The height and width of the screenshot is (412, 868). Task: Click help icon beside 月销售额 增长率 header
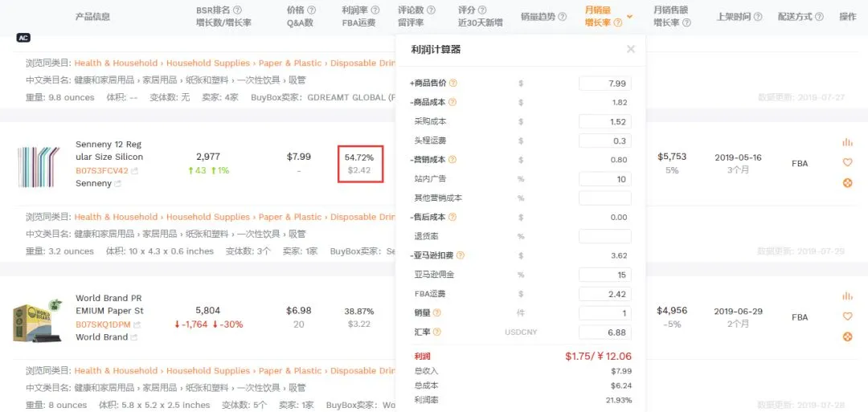pos(686,22)
